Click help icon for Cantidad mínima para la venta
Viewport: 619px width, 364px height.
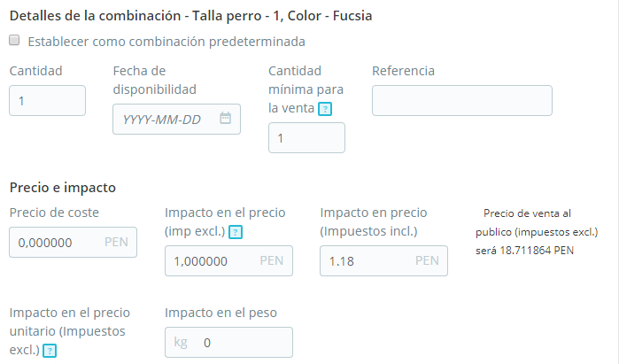[x=325, y=109]
